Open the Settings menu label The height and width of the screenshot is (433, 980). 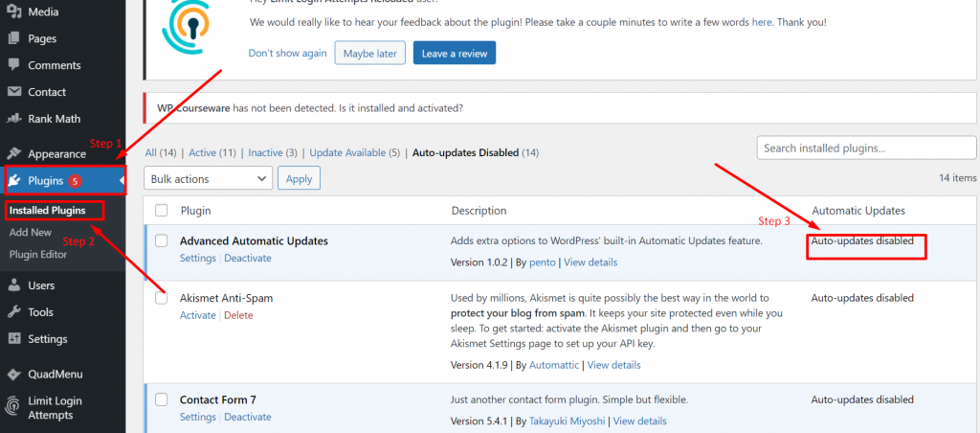click(48, 339)
